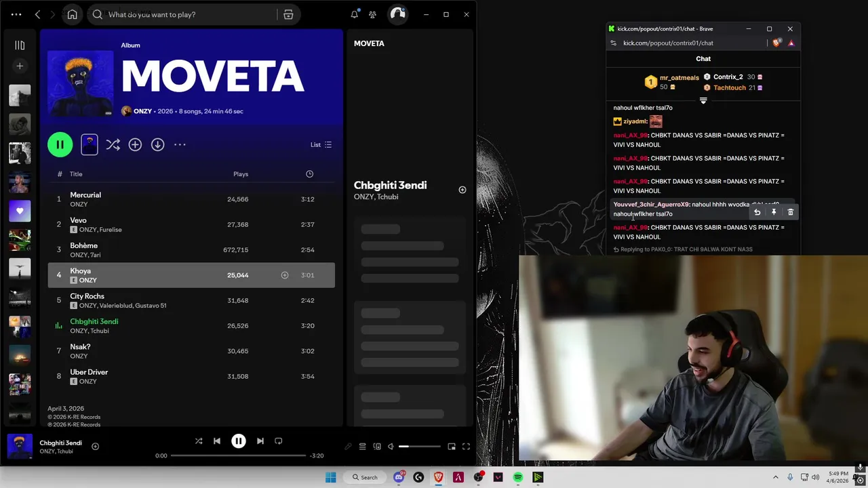Go back with the left arrow
Viewport: 868px width, 488px height.
(37, 14)
